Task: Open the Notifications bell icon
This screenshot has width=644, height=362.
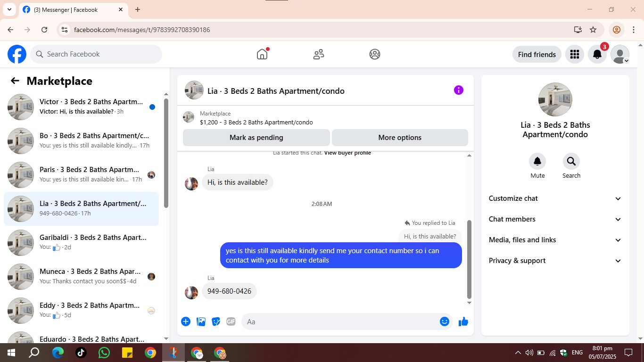Action: [x=597, y=54]
